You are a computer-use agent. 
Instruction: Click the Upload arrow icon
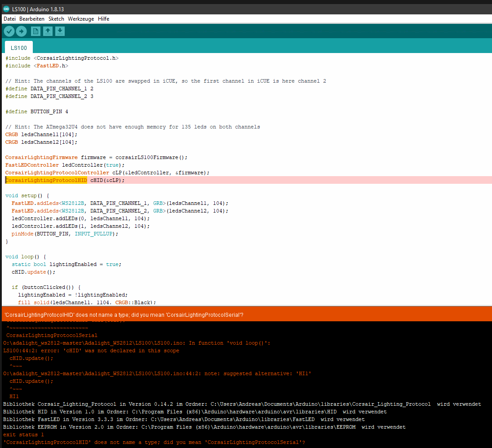21,31
